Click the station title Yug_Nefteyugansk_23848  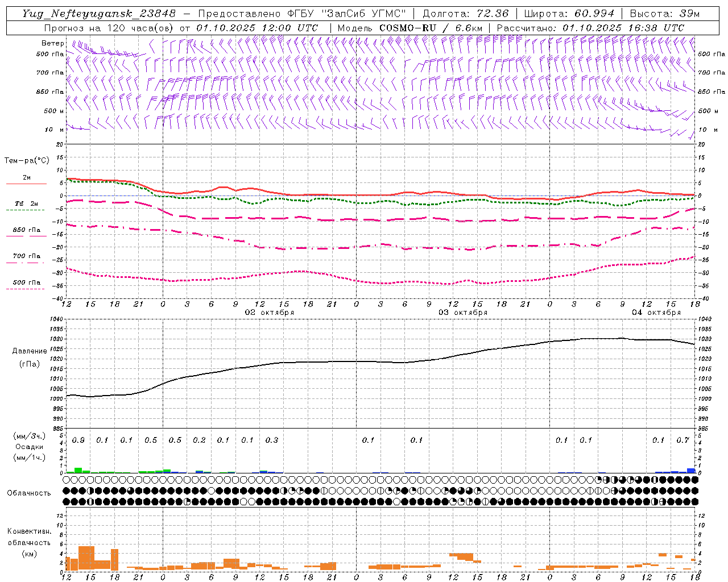99,14
